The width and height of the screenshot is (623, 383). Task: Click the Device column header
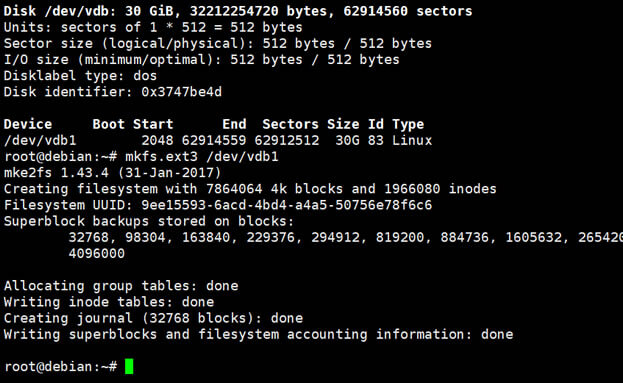tap(28, 124)
